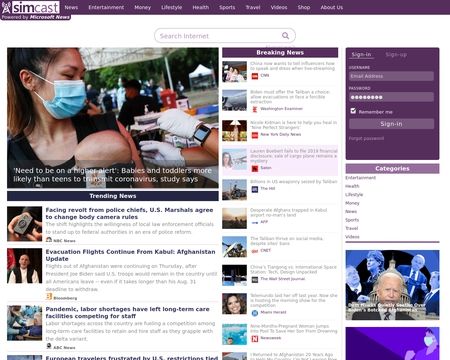Click the Email Address username field

[x=391, y=76]
